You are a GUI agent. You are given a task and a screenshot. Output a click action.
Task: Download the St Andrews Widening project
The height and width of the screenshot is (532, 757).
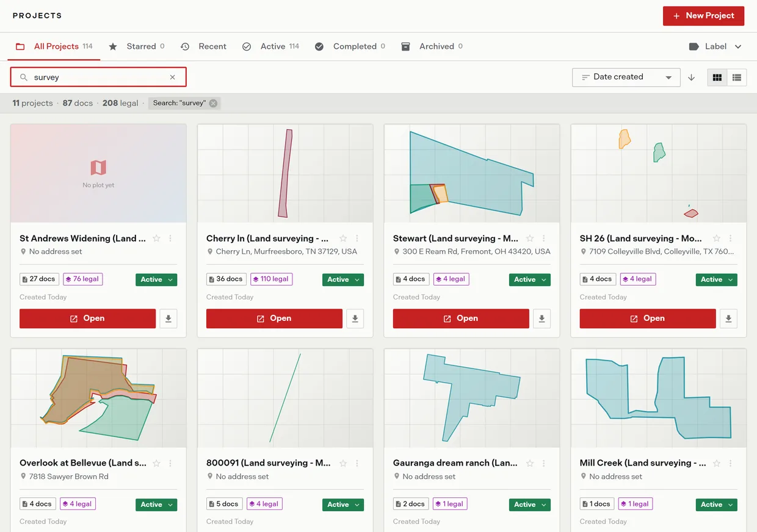pyautogui.click(x=168, y=318)
